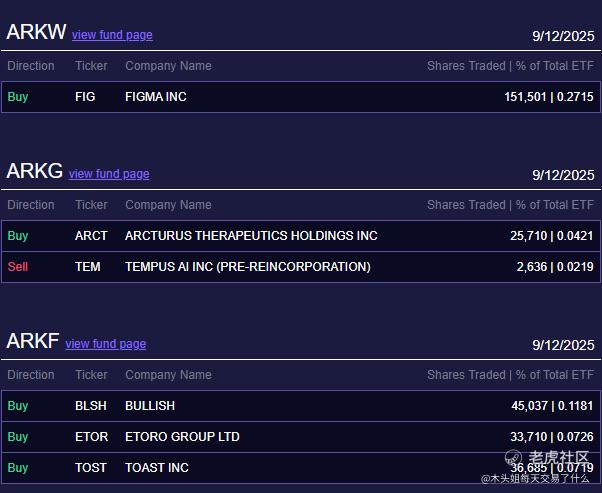Click ARCTURUS THERAPEUTICS HOLDINGS INC company name
Viewport: 602px width, 493px height.
(x=251, y=236)
